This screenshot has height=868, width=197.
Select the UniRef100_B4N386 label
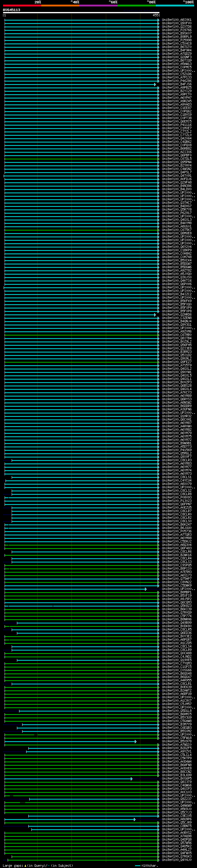176,186
